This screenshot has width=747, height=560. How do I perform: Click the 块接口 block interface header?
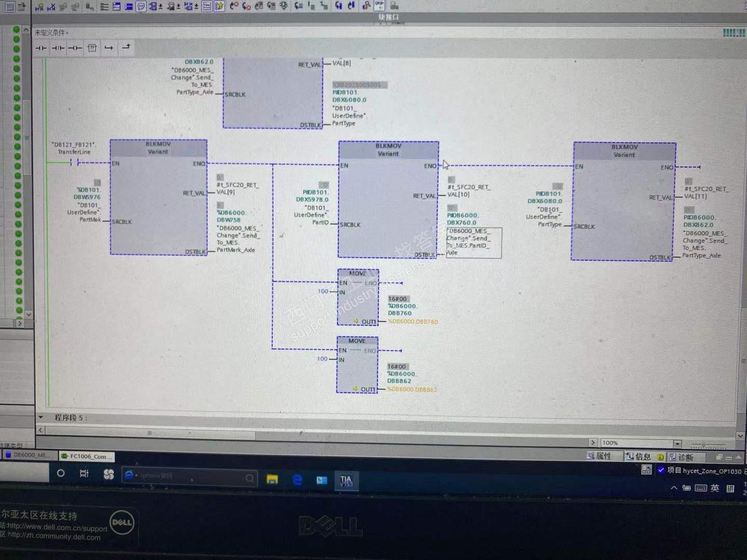[388, 17]
